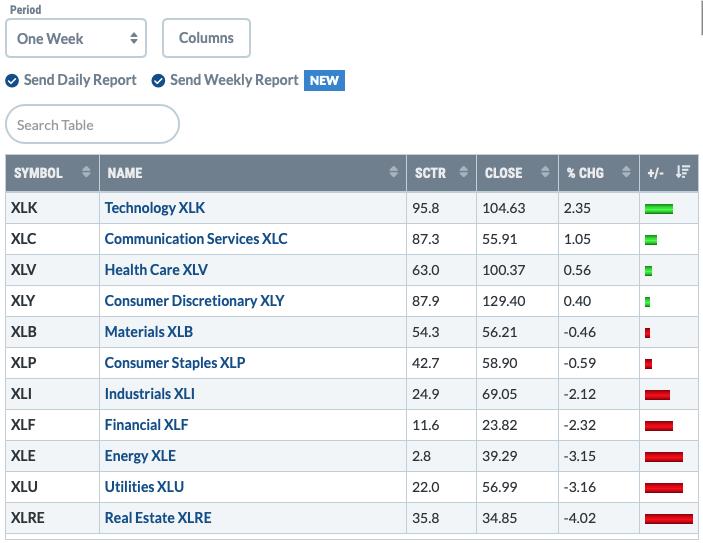This screenshot has height=543, width=703.
Task: Click the red bar for Real Estate
Action: point(668,519)
